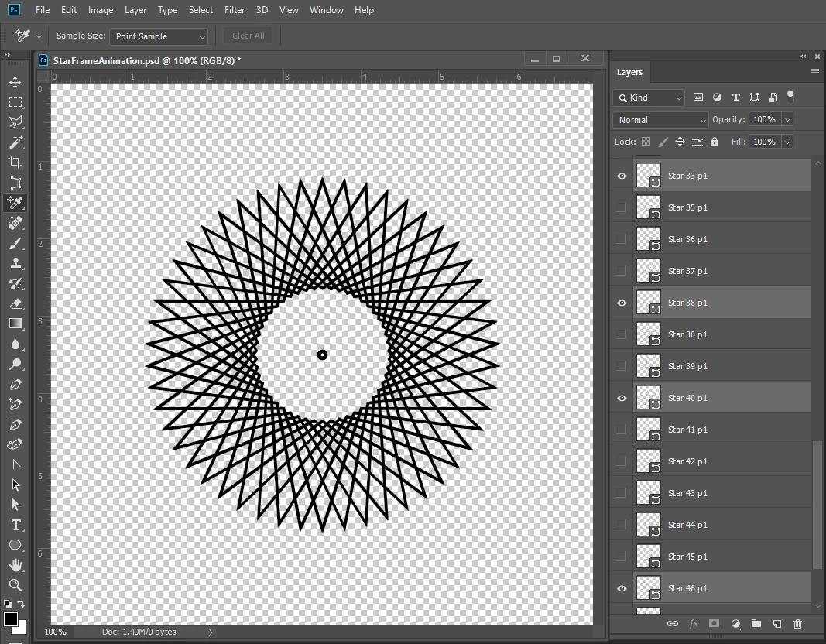Image resolution: width=826 pixels, height=644 pixels.
Task: Click the Clear All button
Action: point(248,36)
